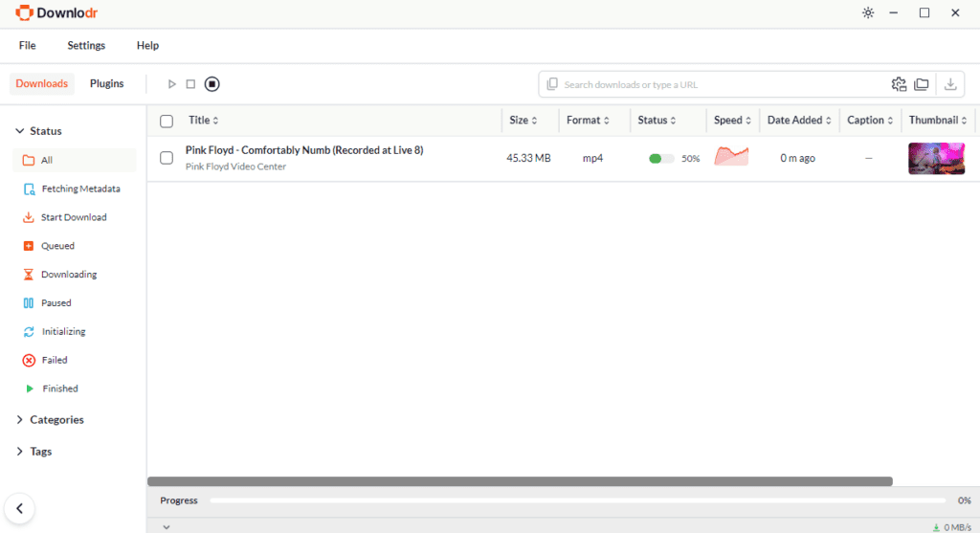Click the Start Download icon in sidebar
980x533 pixels.
28,217
